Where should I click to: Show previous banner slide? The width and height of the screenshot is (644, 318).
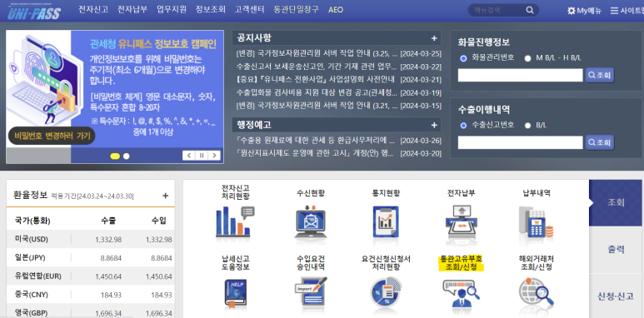[189, 156]
